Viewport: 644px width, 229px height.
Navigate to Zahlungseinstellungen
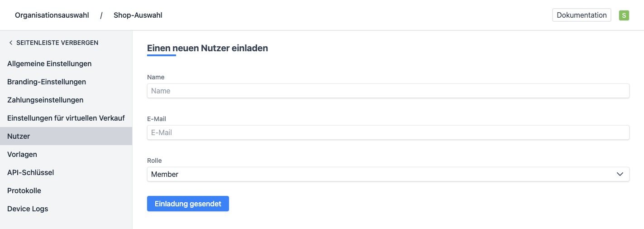coord(45,100)
